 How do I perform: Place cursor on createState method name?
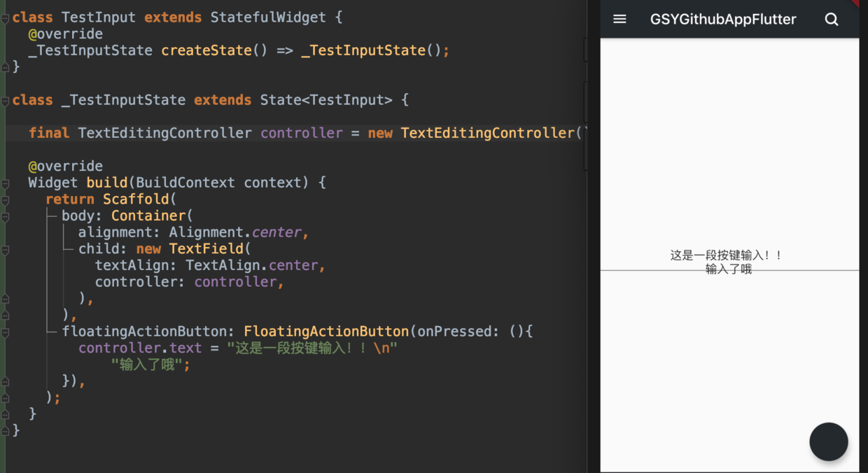point(206,50)
